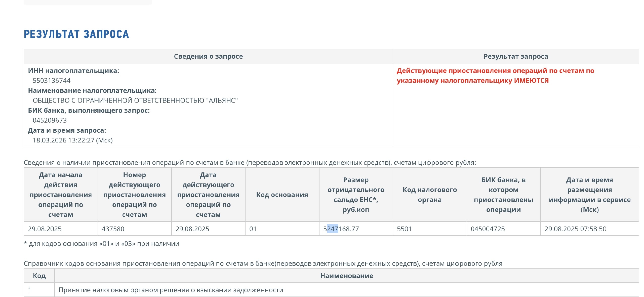
Task: Click the negative balance 5247168.77 cell
Action: point(341,229)
